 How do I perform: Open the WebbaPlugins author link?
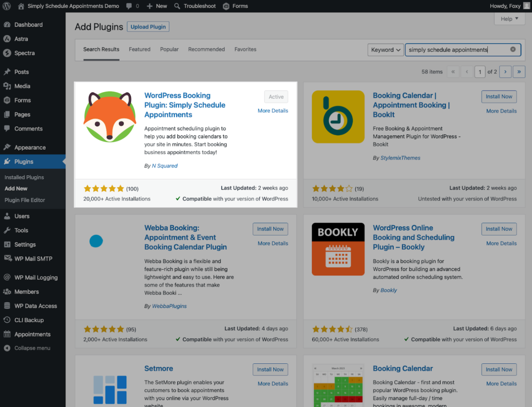click(169, 306)
